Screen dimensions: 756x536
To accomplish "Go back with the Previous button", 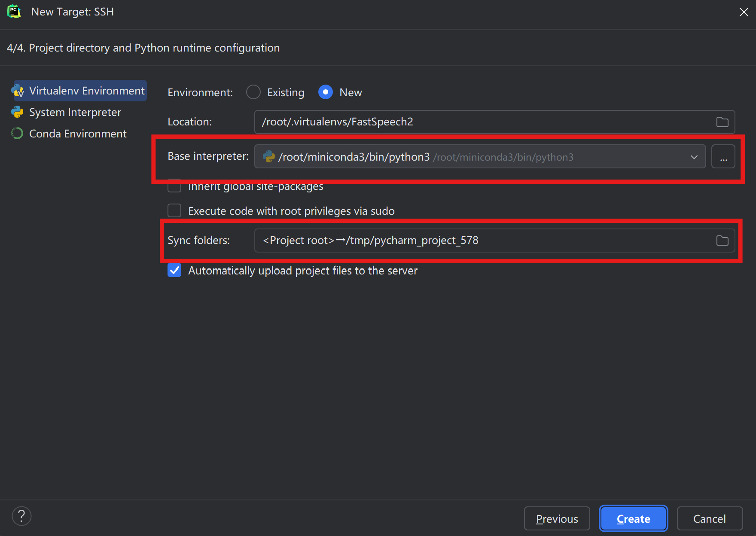I will point(557,519).
